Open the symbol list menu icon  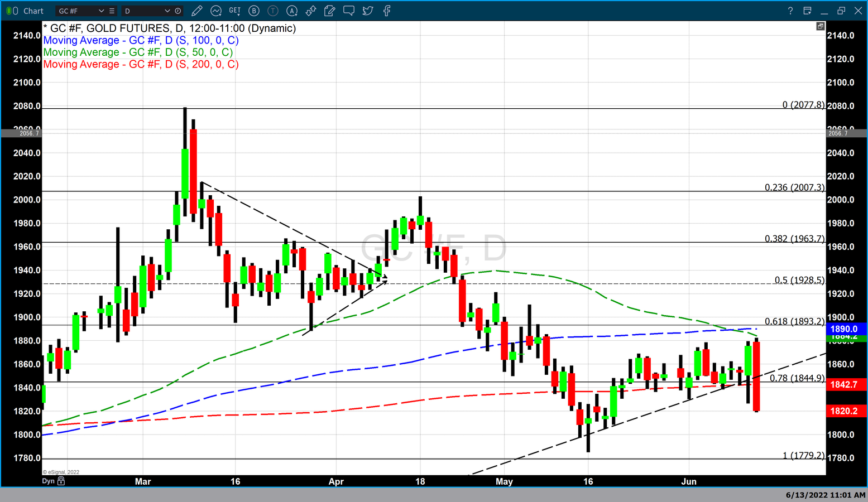click(x=112, y=11)
